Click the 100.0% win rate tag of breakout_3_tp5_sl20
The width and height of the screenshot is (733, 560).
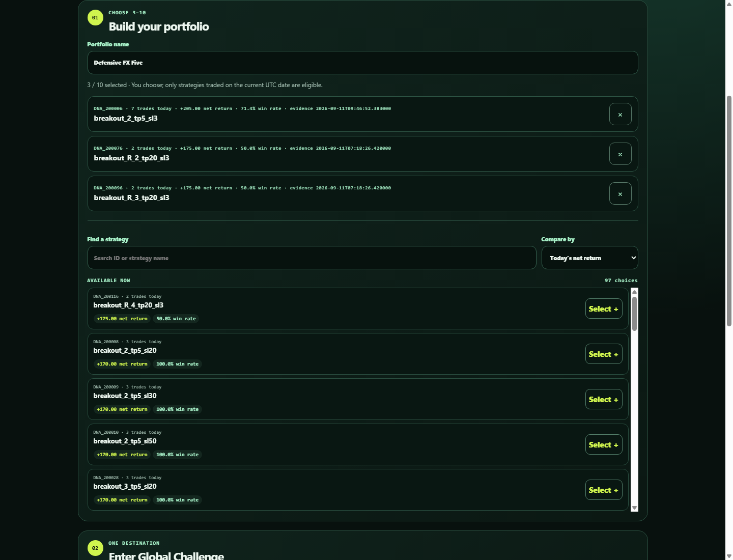click(178, 500)
